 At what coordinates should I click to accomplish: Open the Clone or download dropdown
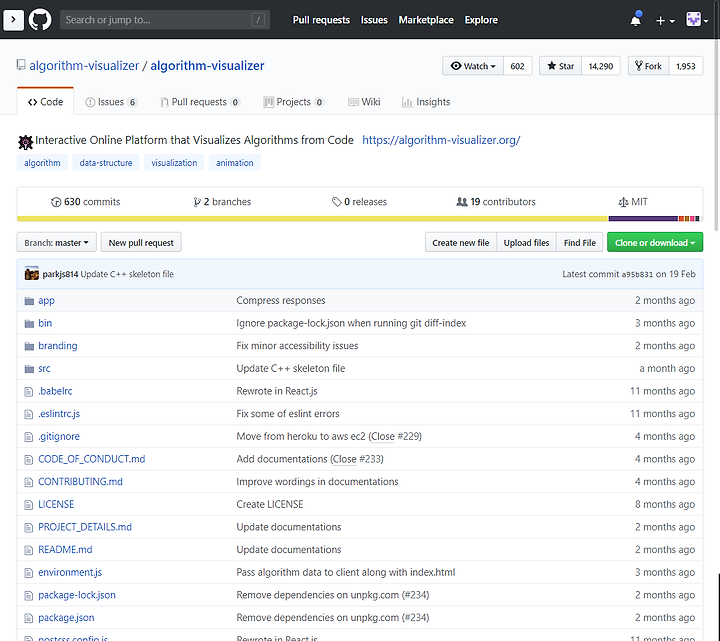click(655, 242)
